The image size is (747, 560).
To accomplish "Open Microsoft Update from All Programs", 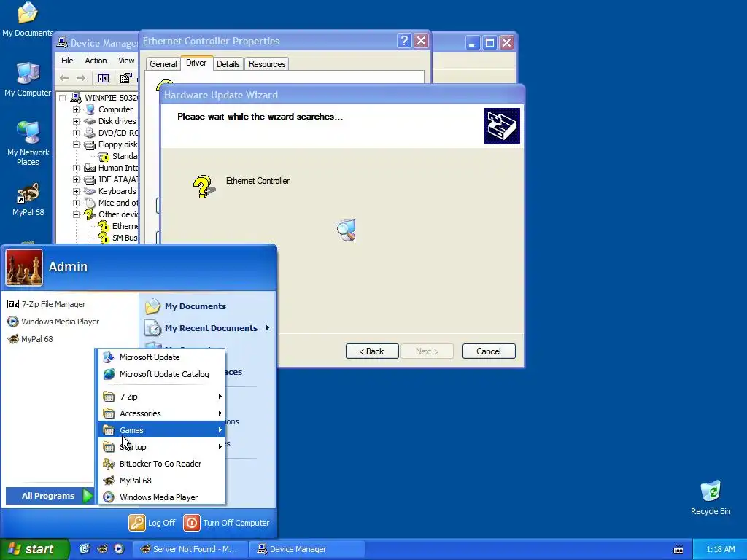I will coord(161,357).
